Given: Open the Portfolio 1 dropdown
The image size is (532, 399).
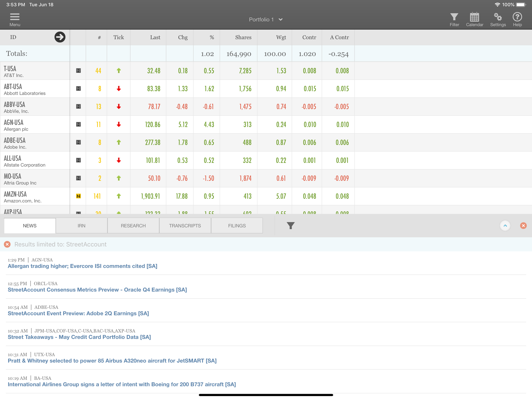Looking at the screenshot, I should point(266,19).
